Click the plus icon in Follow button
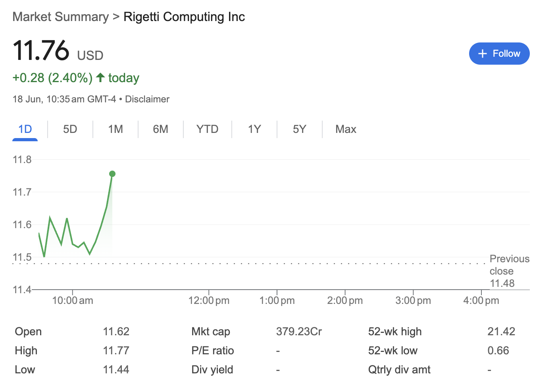This screenshot has width=558, height=392. (482, 54)
